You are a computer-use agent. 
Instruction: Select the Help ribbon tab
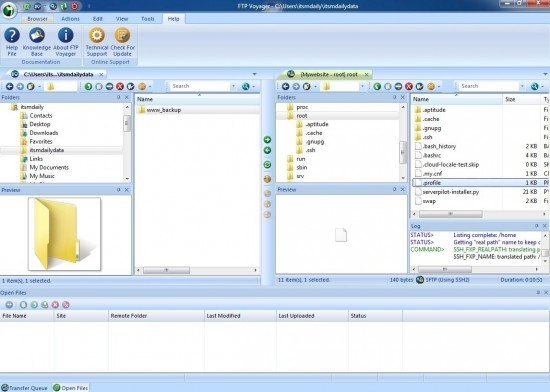(x=174, y=19)
